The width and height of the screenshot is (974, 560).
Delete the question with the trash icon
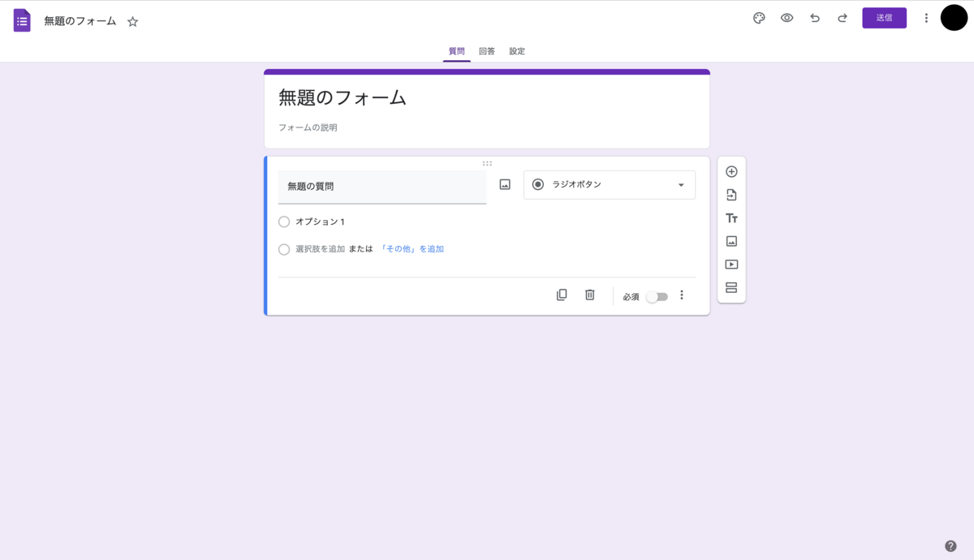pyautogui.click(x=590, y=295)
